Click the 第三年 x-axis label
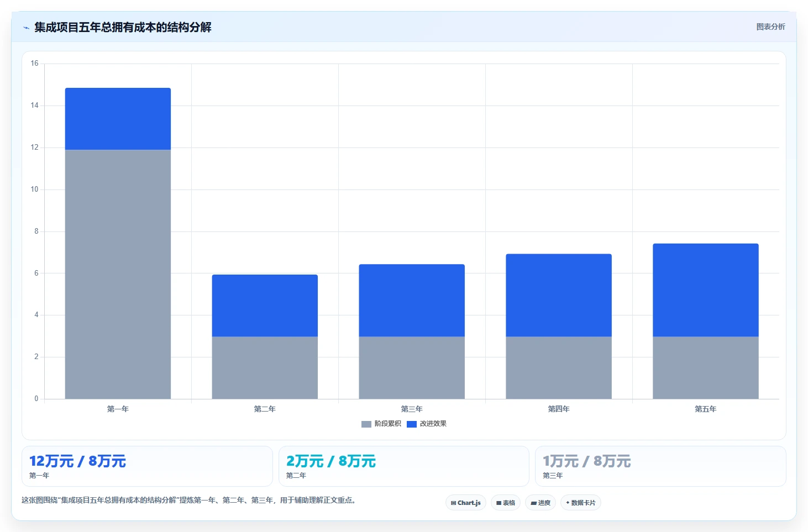The image size is (808, 532). [x=412, y=409]
